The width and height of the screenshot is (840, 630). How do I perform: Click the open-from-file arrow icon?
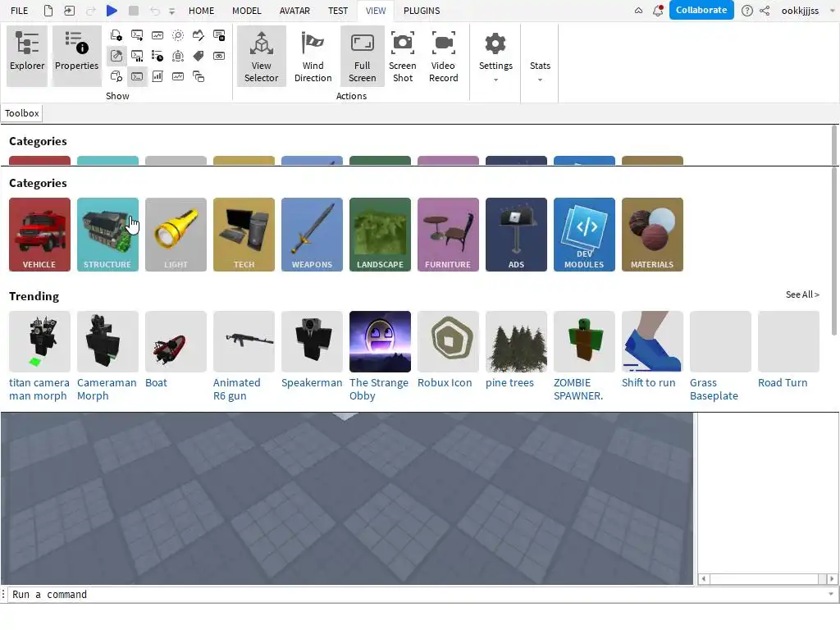pos(69,10)
